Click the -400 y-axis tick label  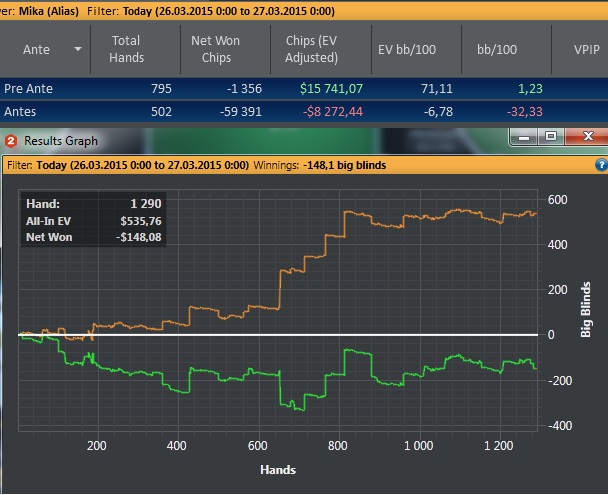(560, 426)
